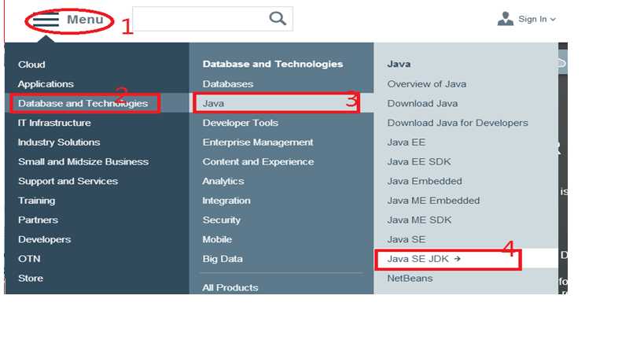Select Small and Midsize Business
The width and height of the screenshot is (644, 362).
click(x=83, y=161)
